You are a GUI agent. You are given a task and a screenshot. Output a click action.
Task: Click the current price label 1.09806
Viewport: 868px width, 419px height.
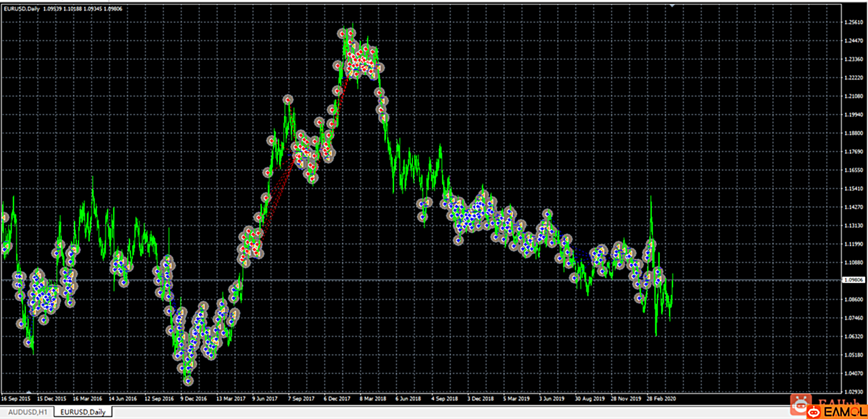point(853,280)
